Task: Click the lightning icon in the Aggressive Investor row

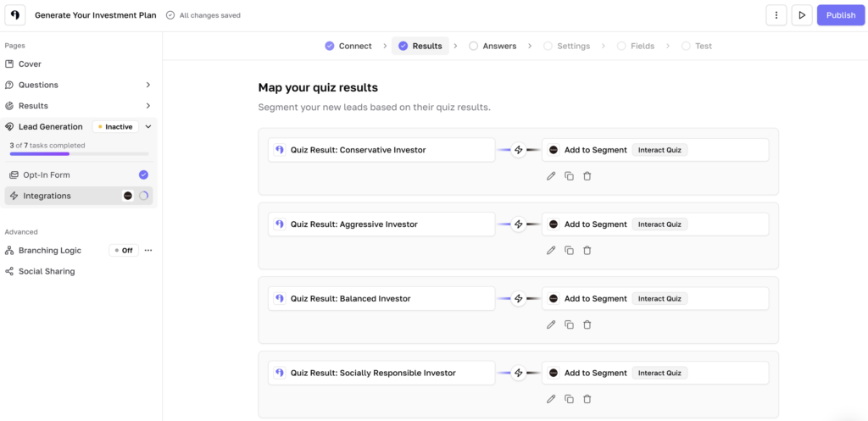Action: [518, 224]
